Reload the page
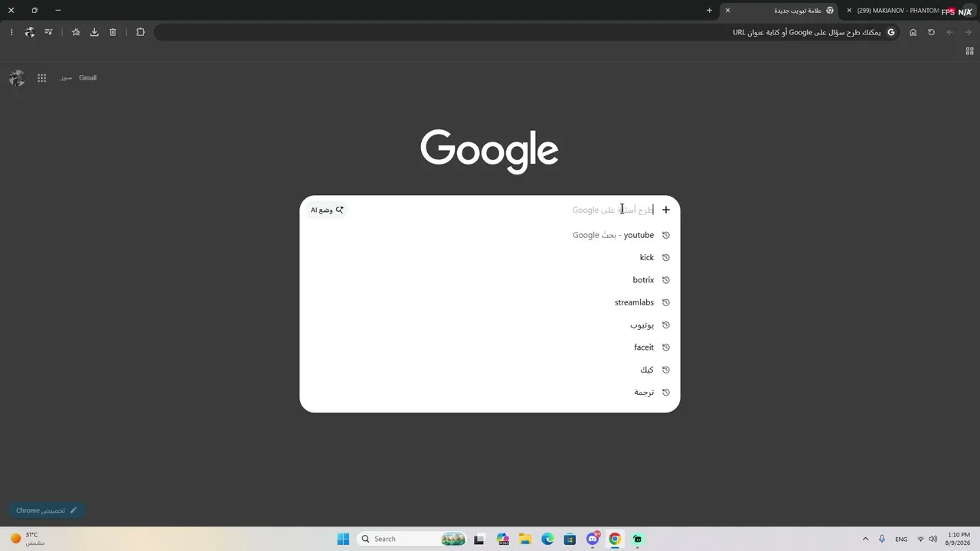This screenshot has height=551, width=980. pos(931,32)
